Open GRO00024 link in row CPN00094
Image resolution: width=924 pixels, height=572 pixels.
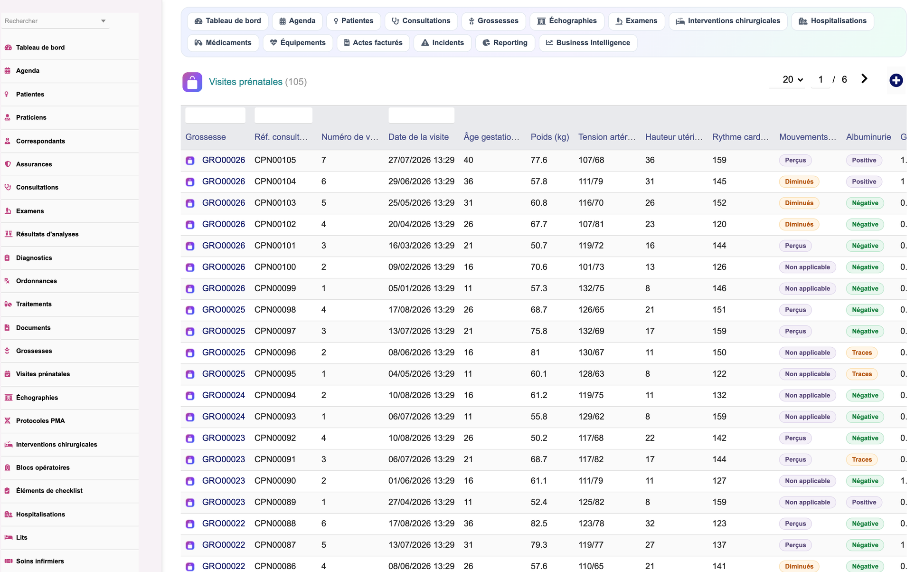click(x=224, y=395)
